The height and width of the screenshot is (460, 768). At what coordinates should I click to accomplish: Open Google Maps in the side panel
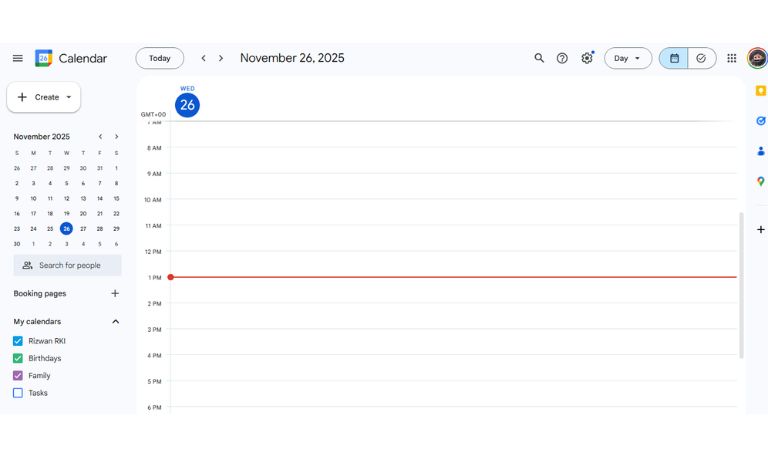(x=761, y=181)
